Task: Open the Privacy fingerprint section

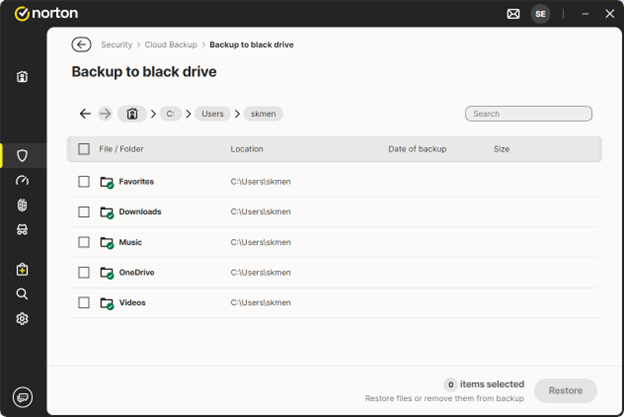Action: [x=22, y=205]
